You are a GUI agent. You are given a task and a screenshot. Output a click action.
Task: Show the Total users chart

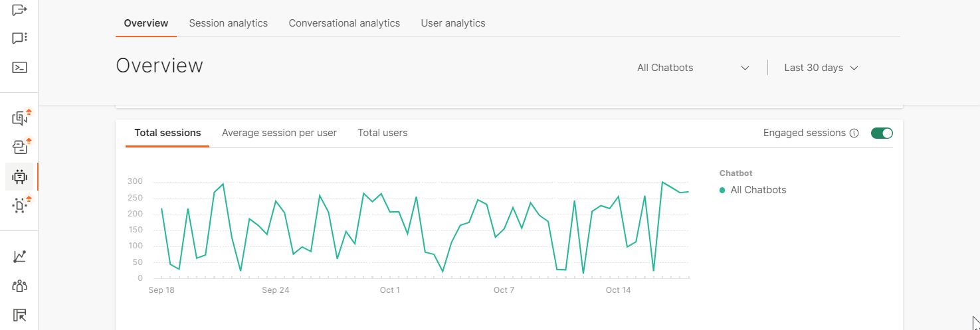tap(383, 133)
